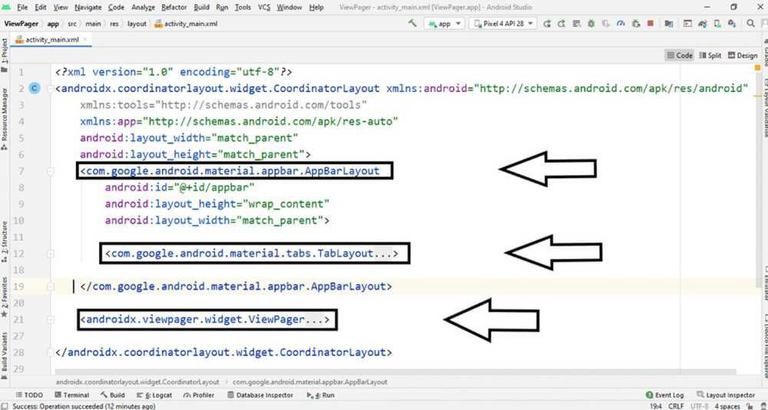The width and height of the screenshot is (768, 410).
Task: Open the View menu
Action: [x=61, y=7]
